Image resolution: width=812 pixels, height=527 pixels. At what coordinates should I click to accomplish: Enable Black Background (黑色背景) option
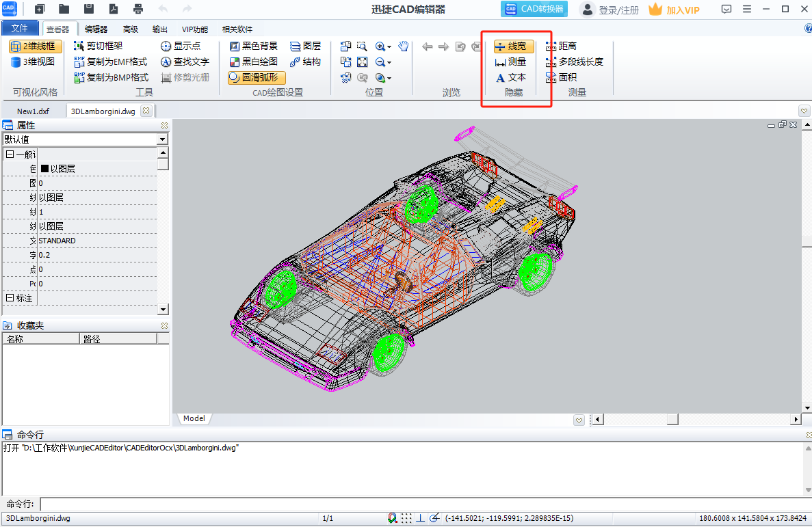[253, 46]
